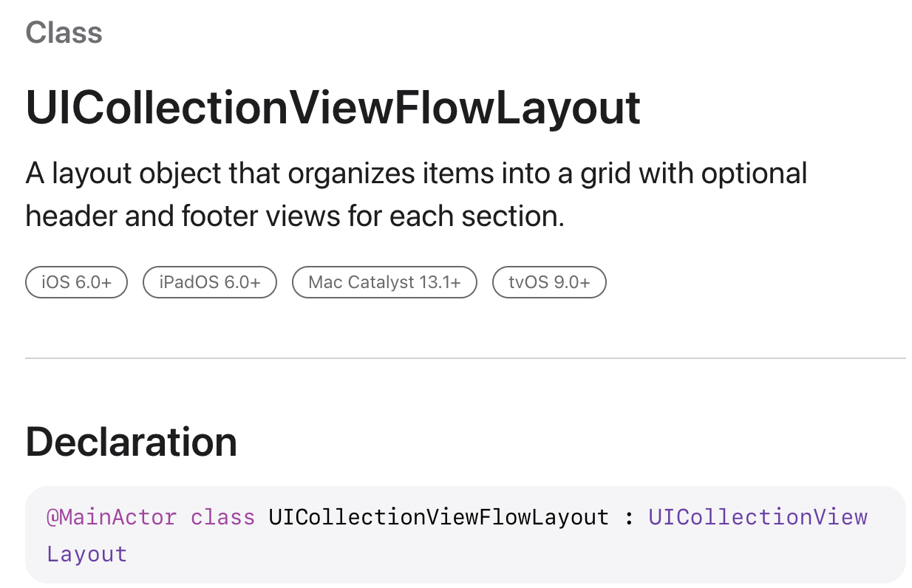Screen dimensions: 912x588
Task: Click empty area of the gray code block
Action: click(517, 555)
